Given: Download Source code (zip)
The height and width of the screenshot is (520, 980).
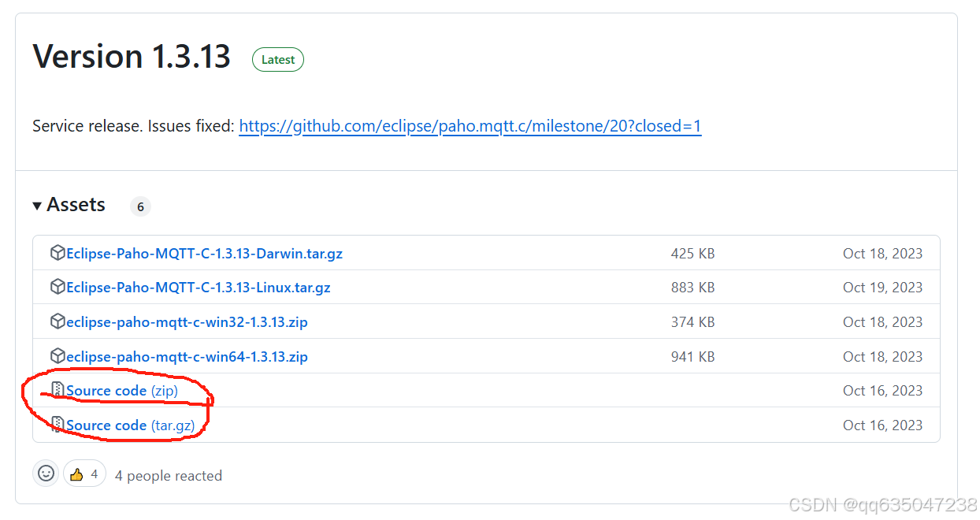Looking at the screenshot, I should pos(122,391).
